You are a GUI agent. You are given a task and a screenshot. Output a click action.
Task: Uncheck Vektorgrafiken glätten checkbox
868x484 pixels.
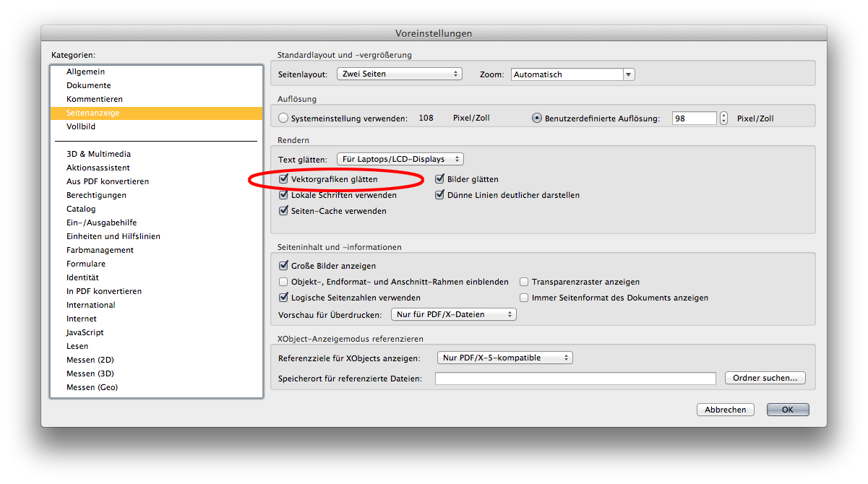[284, 178]
